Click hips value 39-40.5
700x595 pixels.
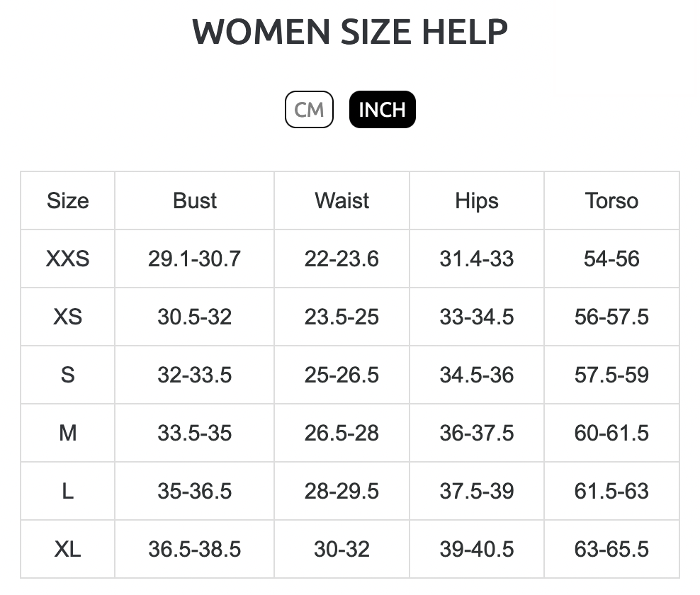tap(477, 548)
